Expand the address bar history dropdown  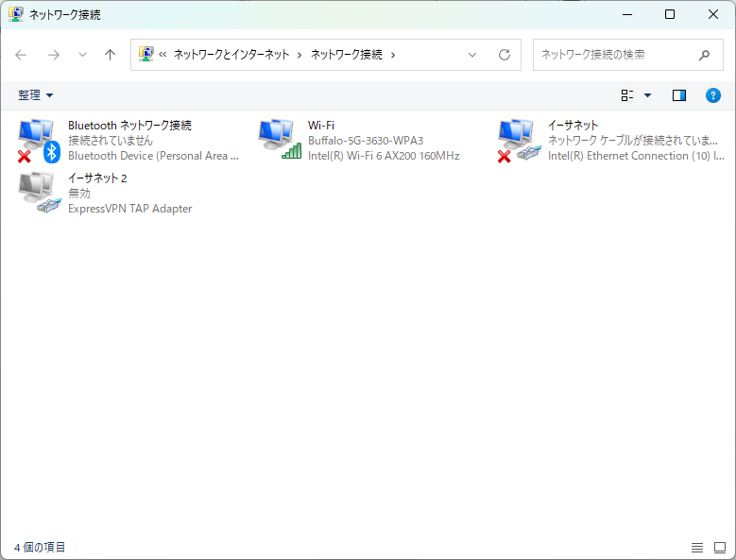(x=472, y=55)
